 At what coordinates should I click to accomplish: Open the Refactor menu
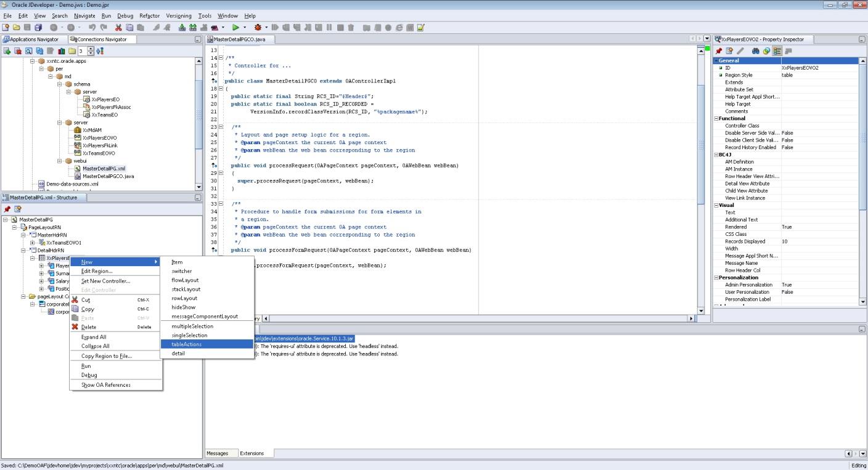[x=149, y=15]
